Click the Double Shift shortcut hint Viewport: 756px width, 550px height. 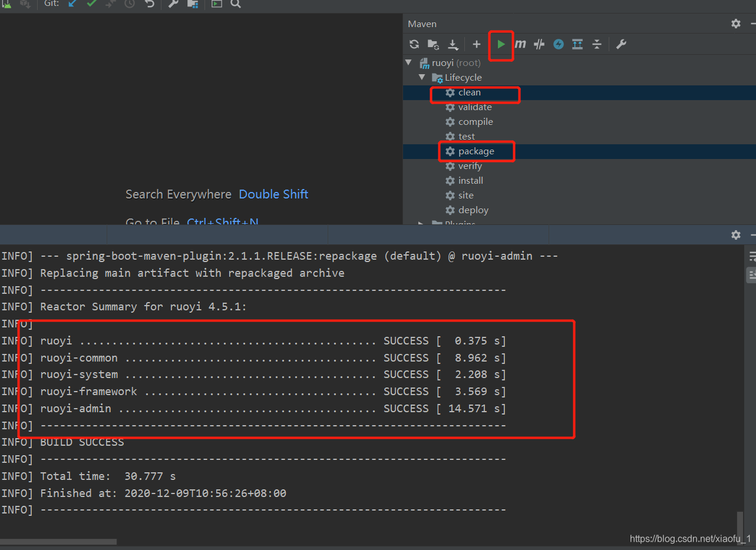point(273,194)
